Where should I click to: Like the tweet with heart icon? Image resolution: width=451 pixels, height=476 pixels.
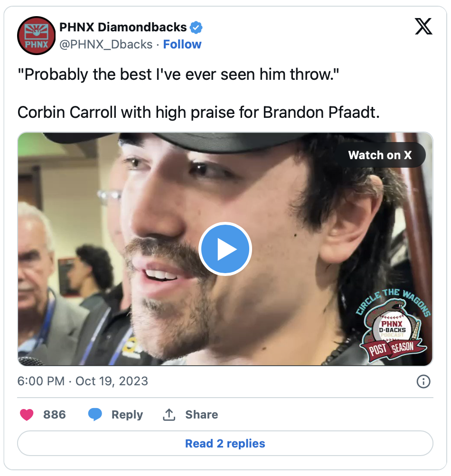(27, 415)
